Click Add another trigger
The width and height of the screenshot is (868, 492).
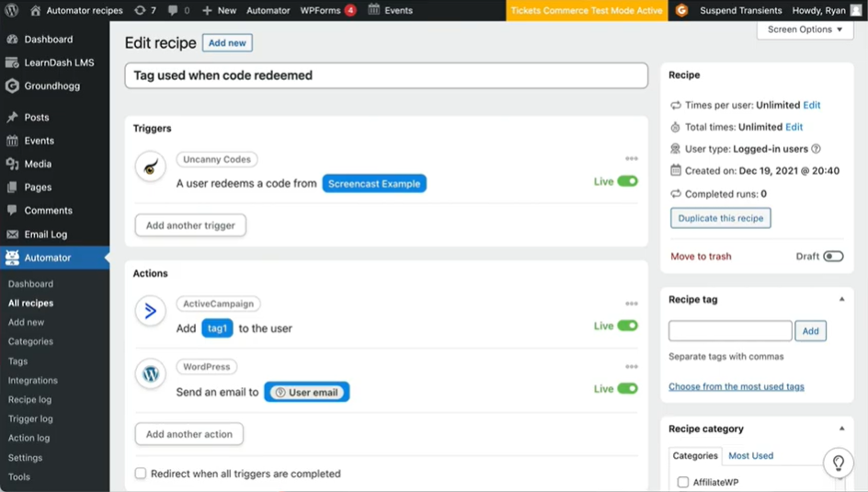tap(190, 225)
